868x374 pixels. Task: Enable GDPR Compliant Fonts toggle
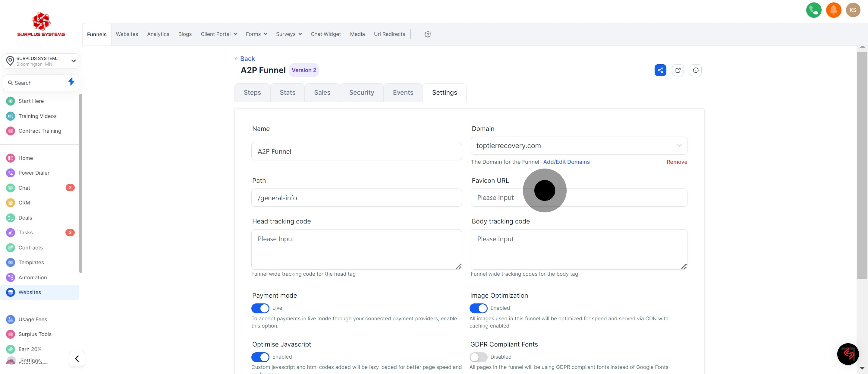[x=478, y=357]
